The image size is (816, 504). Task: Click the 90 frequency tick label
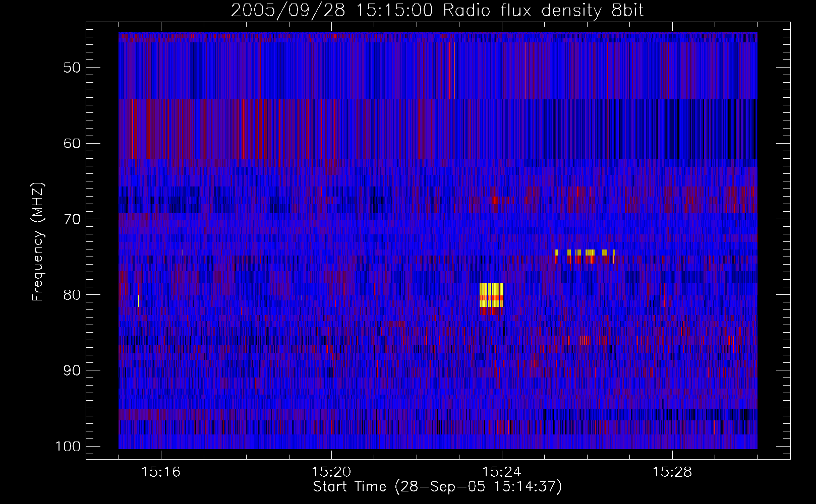[72, 370]
